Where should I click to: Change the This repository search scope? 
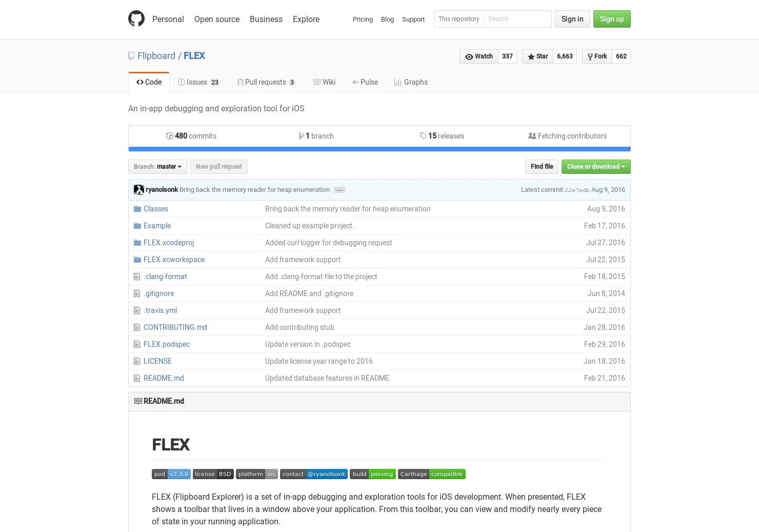coord(459,19)
